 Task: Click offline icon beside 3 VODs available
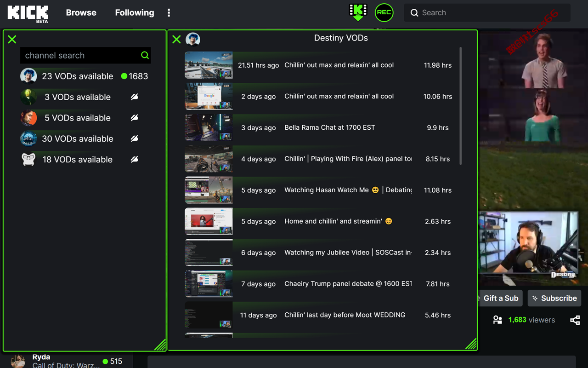[x=134, y=97]
